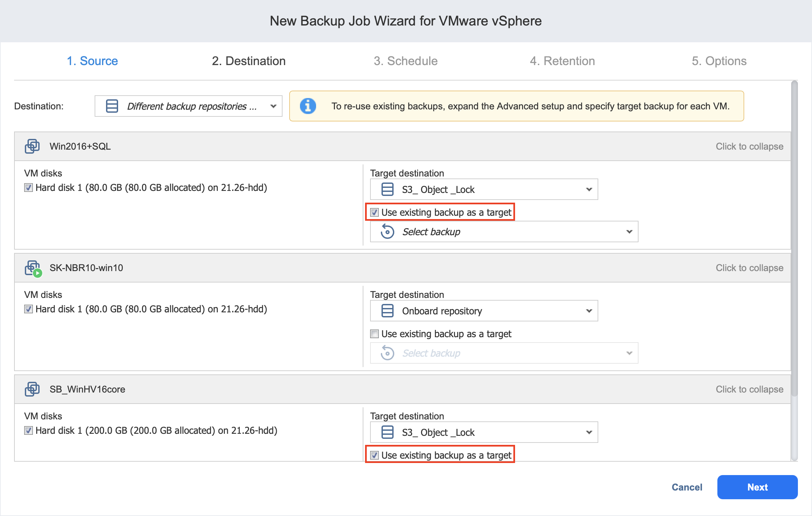Click the re-use existing backups notice text
Screen dimensions: 812x516
pos(530,106)
